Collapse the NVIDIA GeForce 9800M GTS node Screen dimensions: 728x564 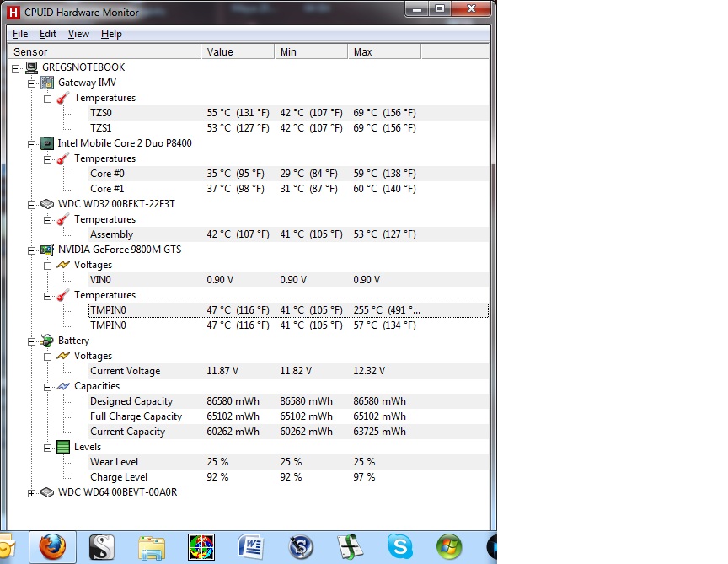tap(31, 250)
